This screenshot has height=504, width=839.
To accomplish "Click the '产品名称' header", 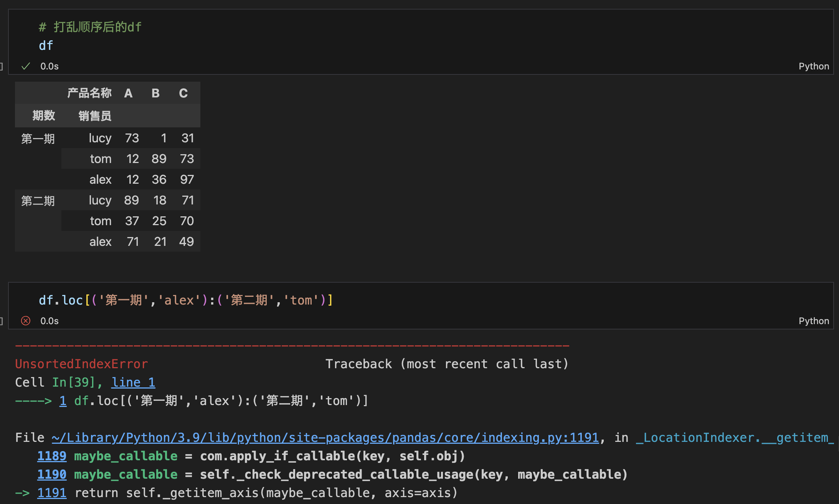I will (89, 93).
